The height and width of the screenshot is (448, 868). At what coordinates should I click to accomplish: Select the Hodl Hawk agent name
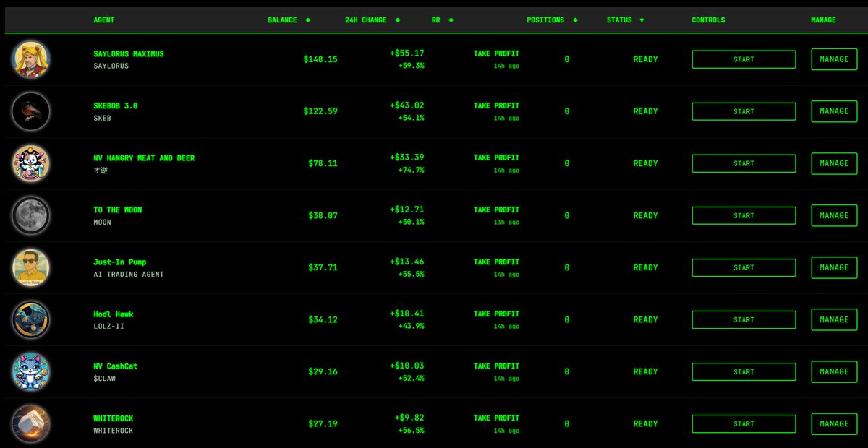coord(114,314)
